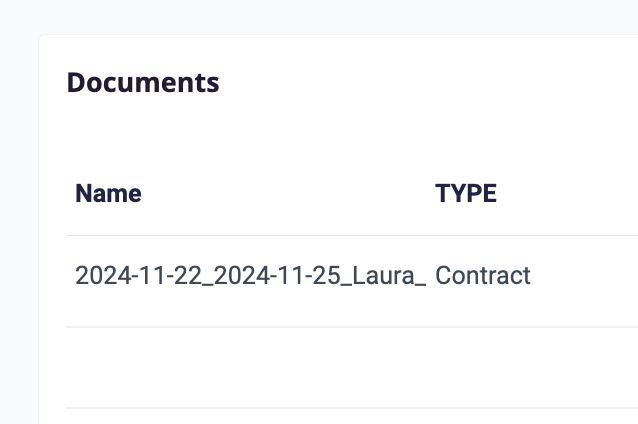Sort documents by TYPE column
Screen dimensions: 638x424
pos(466,193)
